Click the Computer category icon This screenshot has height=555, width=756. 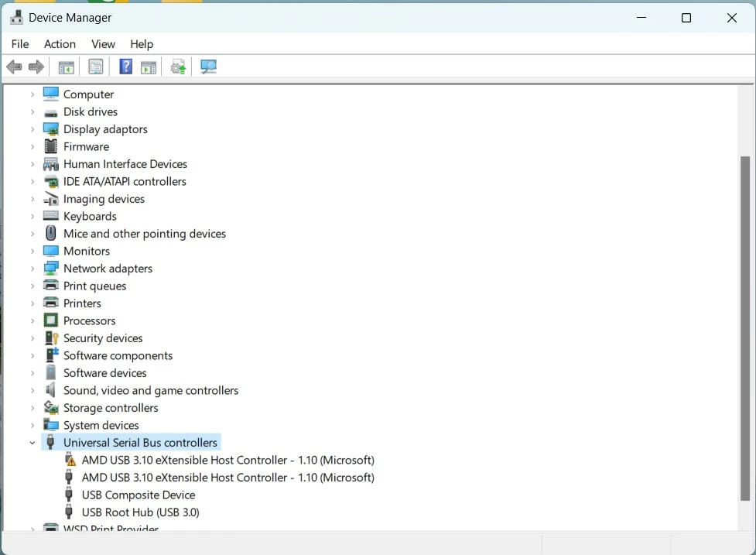(50, 94)
